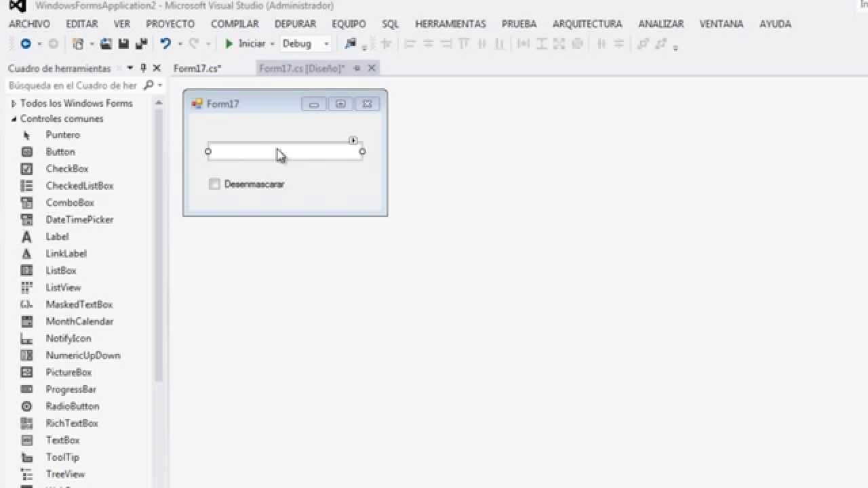Open the textbox smart tag arrow
The image size is (868, 488).
click(353, 140)
